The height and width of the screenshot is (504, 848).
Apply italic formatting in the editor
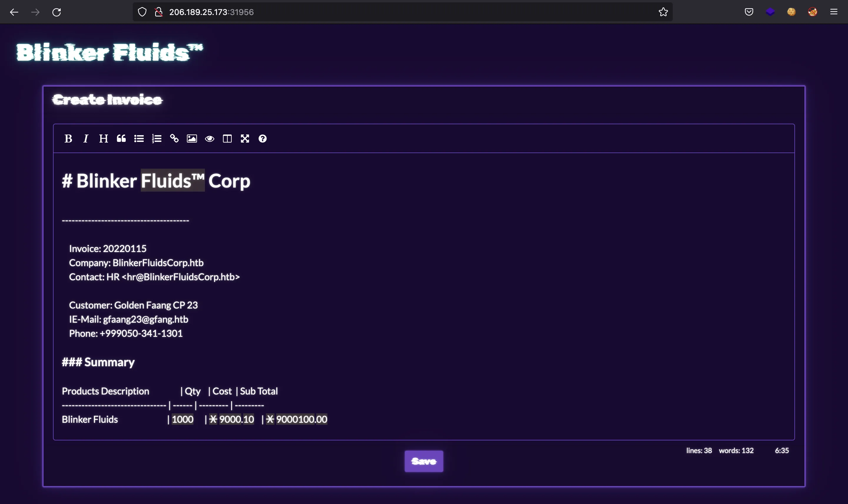click(86, 139)
